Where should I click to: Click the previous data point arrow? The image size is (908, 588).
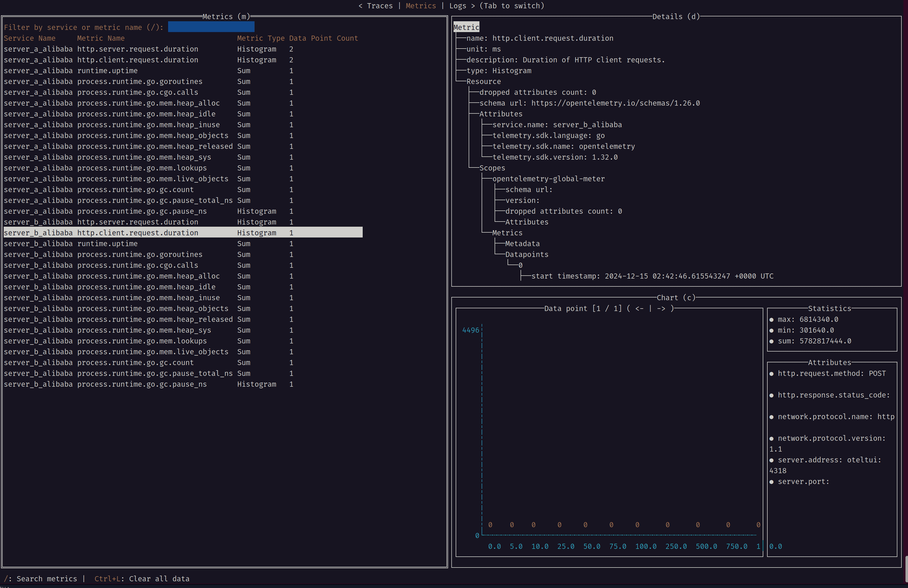coord(639,308)
